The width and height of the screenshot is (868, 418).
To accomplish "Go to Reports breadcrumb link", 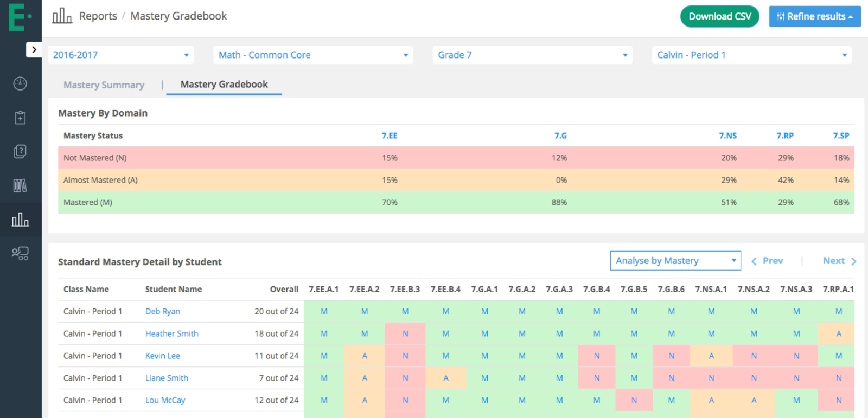I will (98, 16).
